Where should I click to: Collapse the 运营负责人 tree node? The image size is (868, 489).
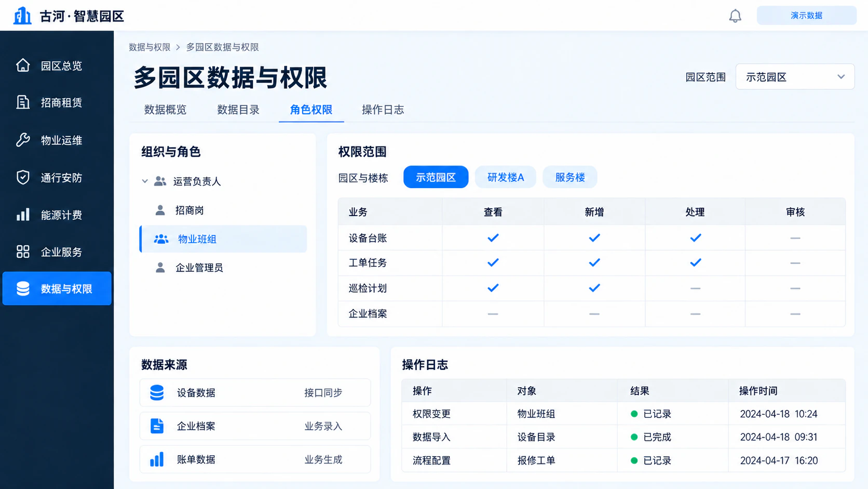145,181
